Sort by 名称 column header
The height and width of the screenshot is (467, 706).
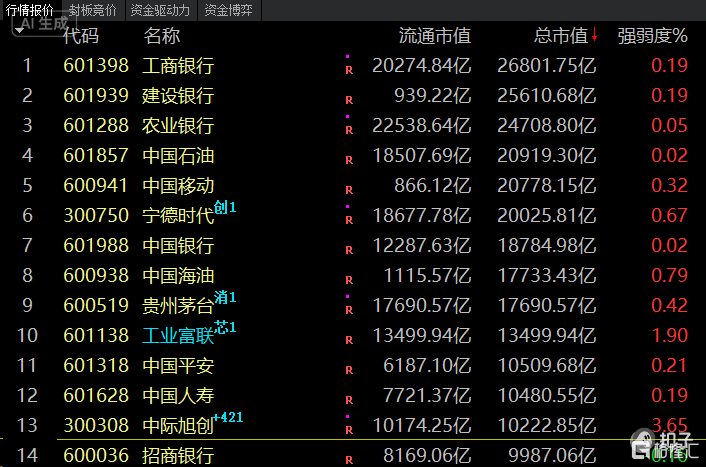pos(162,36)
